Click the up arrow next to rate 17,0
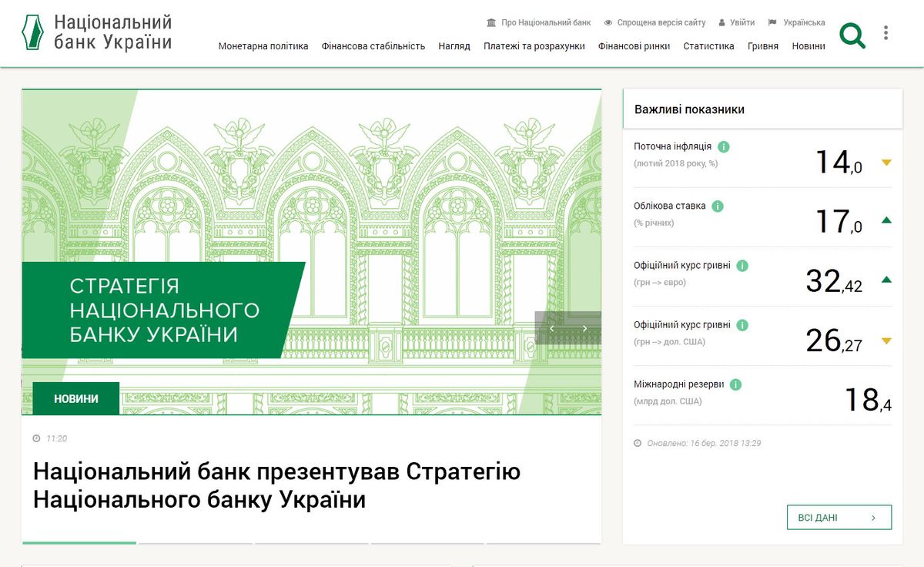This screenshot has width=924, height=567. (886, 220)
